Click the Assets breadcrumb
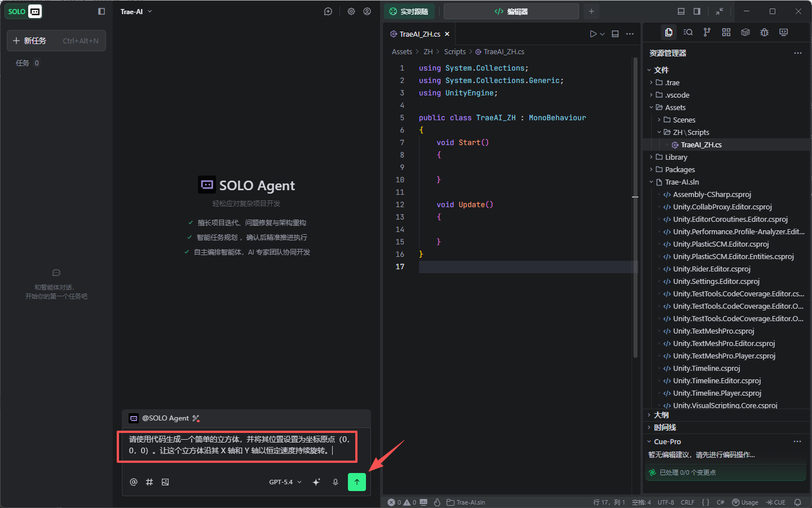 coord(402,51)
